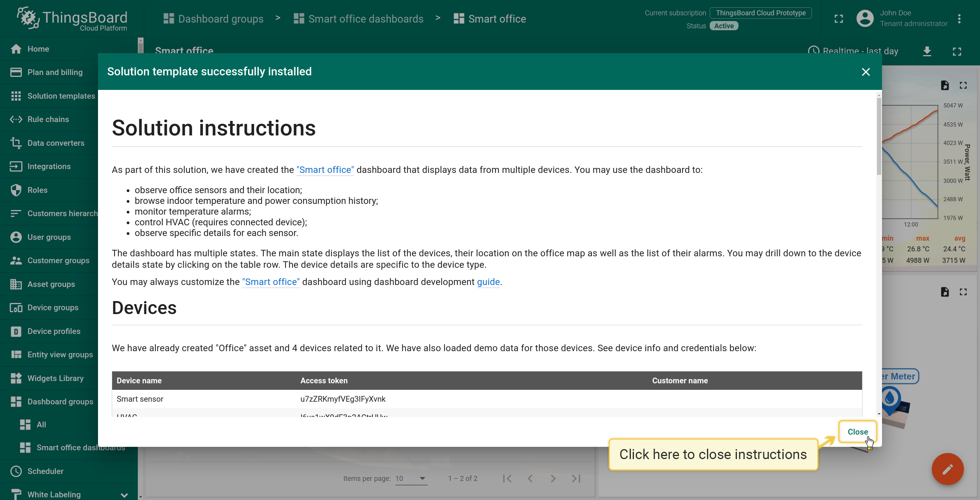Image resolution: width=980 pixels, height=500 pixels.
Task: Open Device profiles
Action: pos(69,331)
